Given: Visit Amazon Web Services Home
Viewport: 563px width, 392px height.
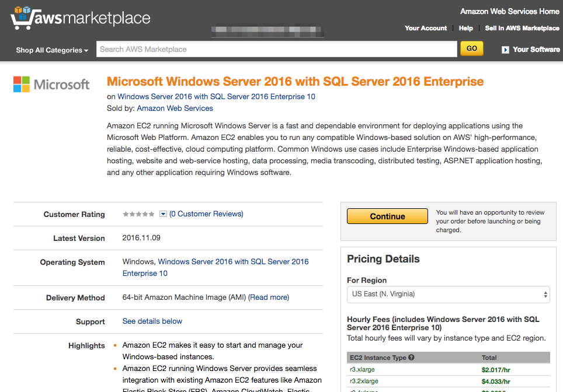Looking at the screenshot, I should point(509,11).
